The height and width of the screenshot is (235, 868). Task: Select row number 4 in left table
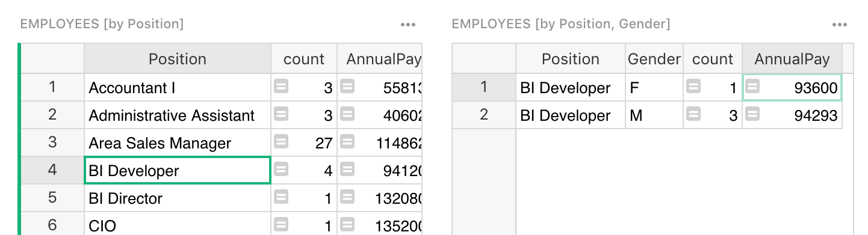[52, 170]
